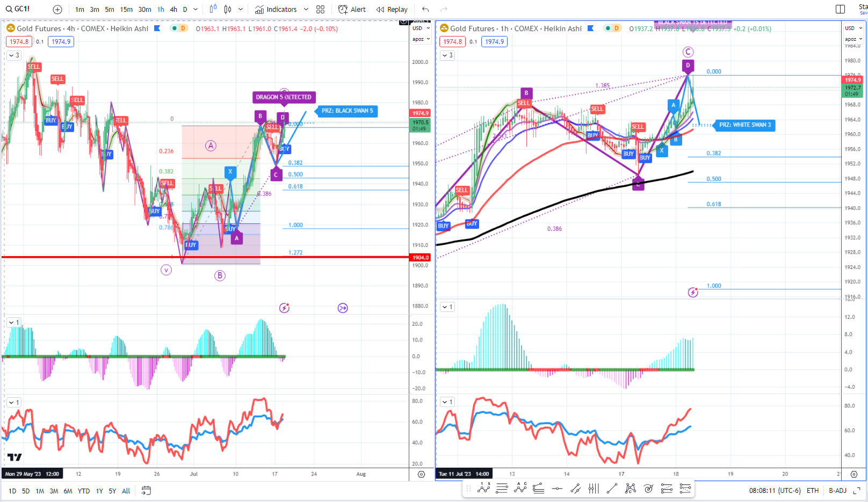Open the go to date calendar icon

point(146,491)
